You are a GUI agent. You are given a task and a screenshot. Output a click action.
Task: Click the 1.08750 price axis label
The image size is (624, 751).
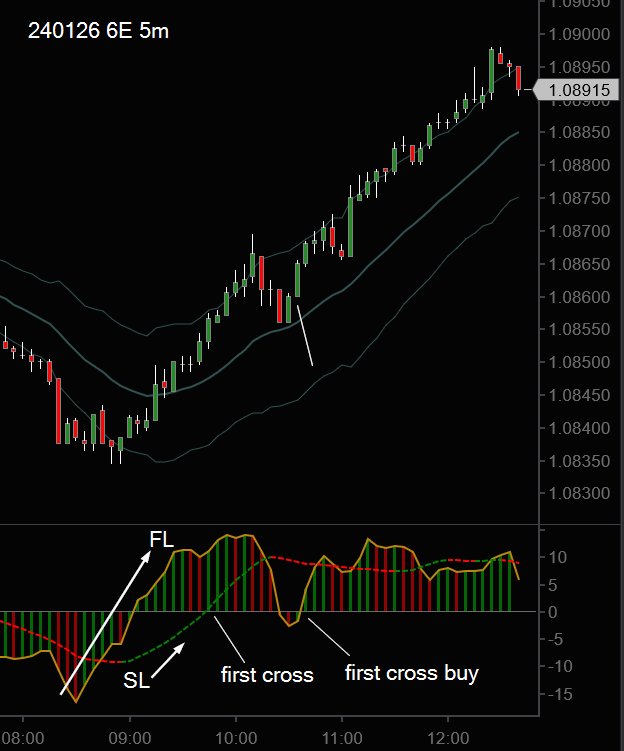click(579, 198)
